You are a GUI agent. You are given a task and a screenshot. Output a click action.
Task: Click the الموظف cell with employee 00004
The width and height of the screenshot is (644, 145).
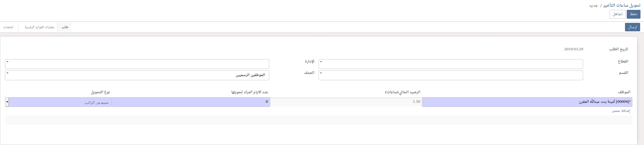click(x=527, y=102)
